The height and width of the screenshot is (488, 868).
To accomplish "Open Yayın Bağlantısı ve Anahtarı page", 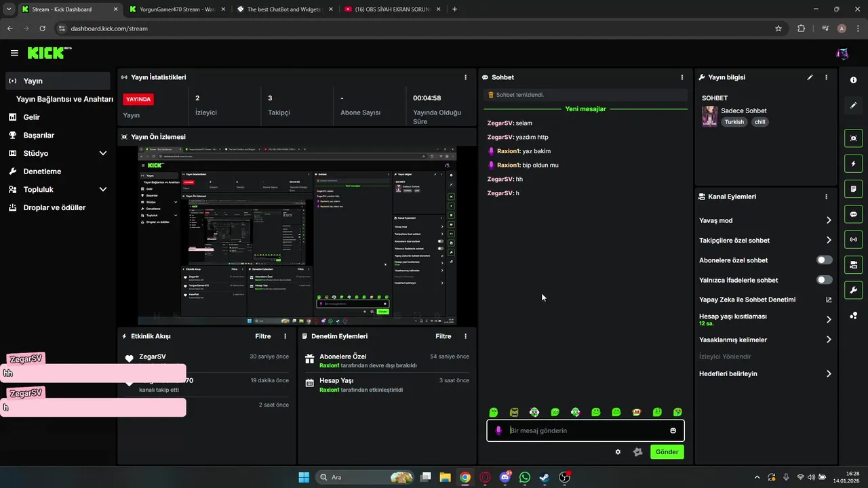I will 64,99.
